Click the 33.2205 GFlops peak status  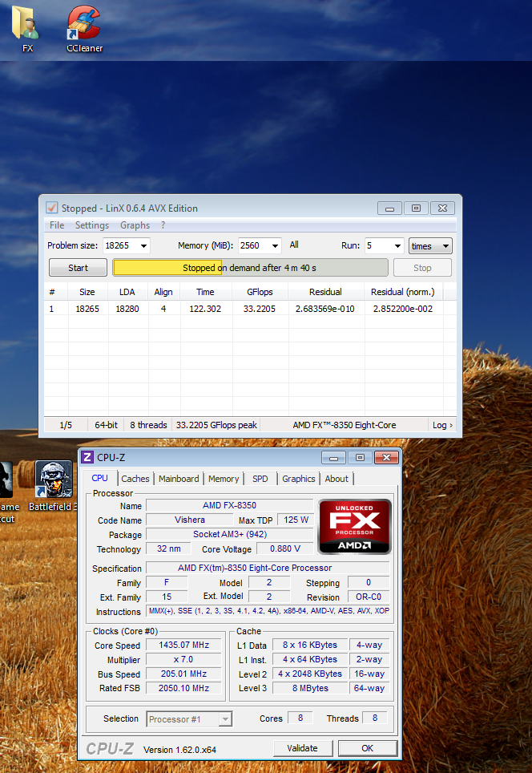point(217,425)
